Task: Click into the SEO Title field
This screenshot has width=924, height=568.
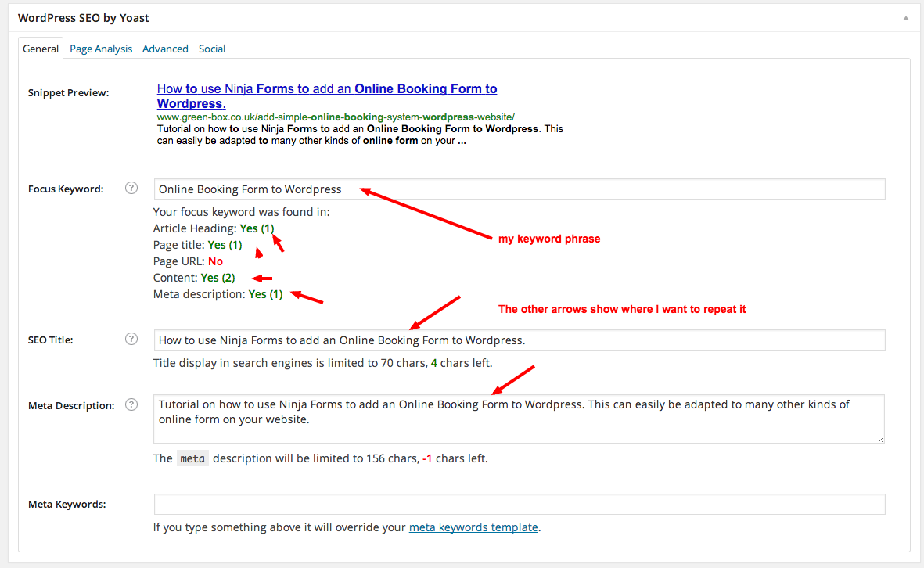Action: pos(520,340)
